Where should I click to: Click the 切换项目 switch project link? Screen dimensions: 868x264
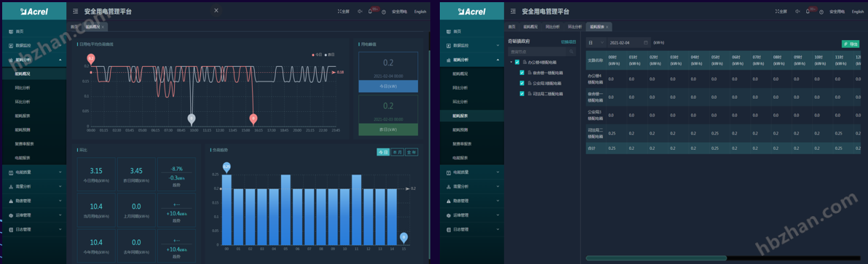tap(569, 42)
